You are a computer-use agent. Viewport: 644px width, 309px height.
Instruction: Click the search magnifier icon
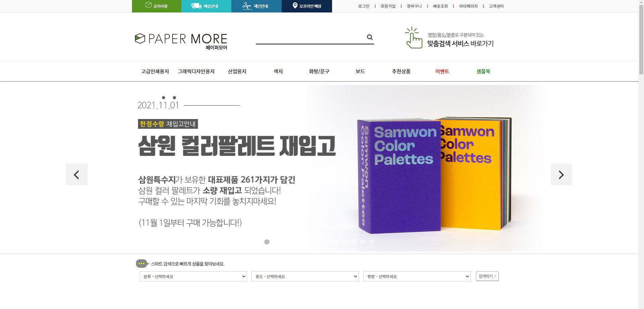[370, 37]
